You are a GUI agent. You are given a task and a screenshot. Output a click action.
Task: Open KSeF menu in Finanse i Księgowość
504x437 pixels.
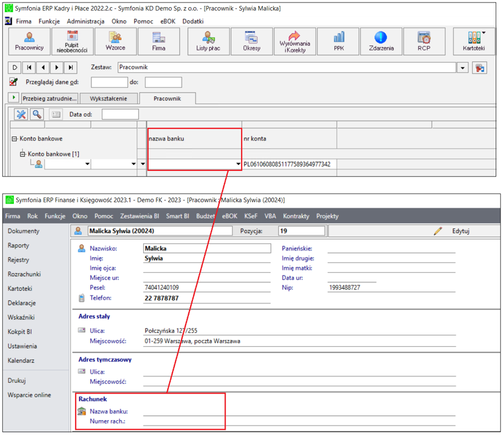(251, 216)
